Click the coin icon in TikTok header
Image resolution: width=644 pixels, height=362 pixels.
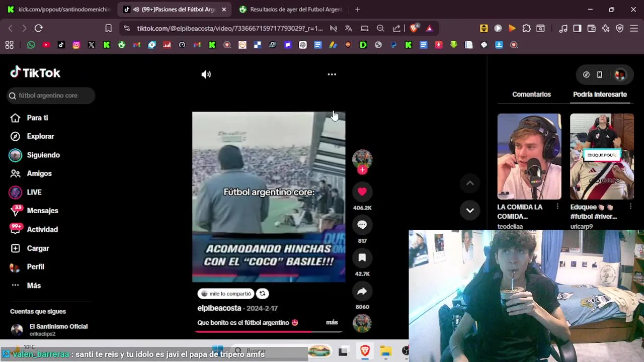click(x=586, y=75)
